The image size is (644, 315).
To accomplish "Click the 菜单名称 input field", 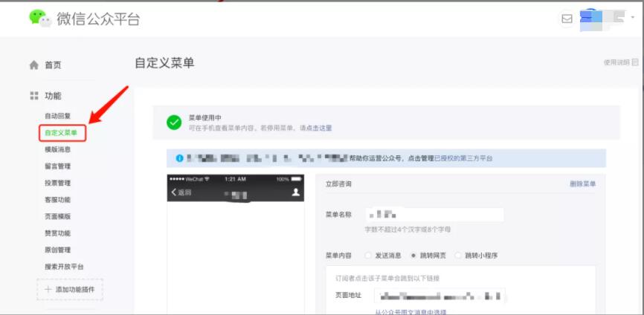I will 434,215.
